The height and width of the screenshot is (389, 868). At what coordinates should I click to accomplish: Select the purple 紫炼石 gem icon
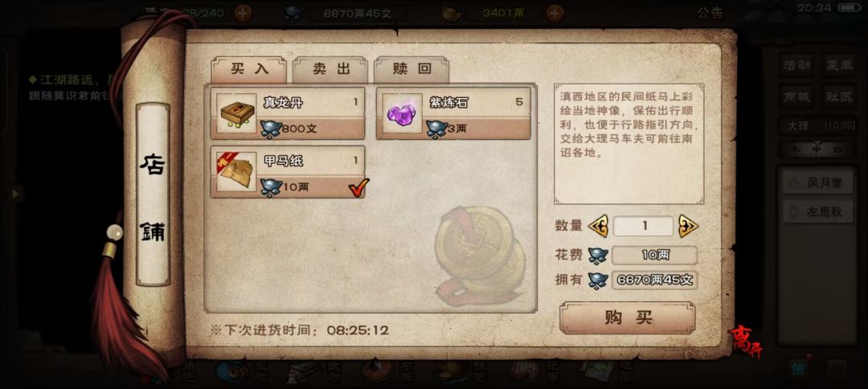403,113
